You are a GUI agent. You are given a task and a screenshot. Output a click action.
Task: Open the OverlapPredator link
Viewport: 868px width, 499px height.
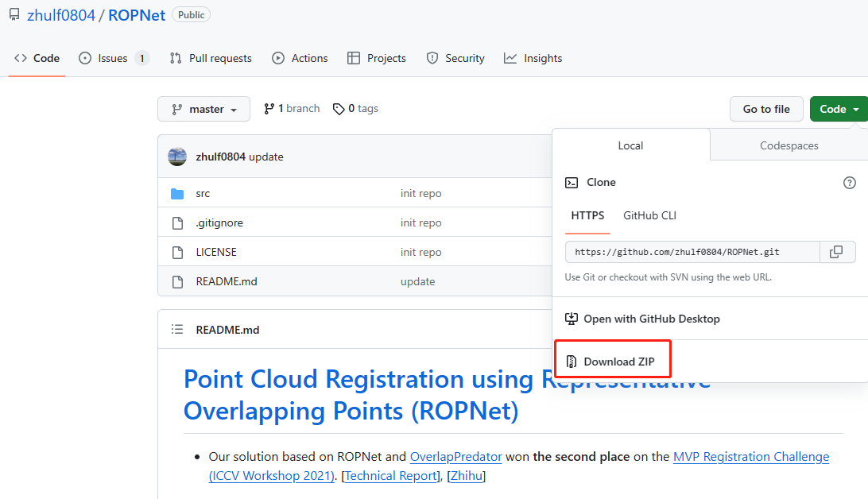click(455, 457)
